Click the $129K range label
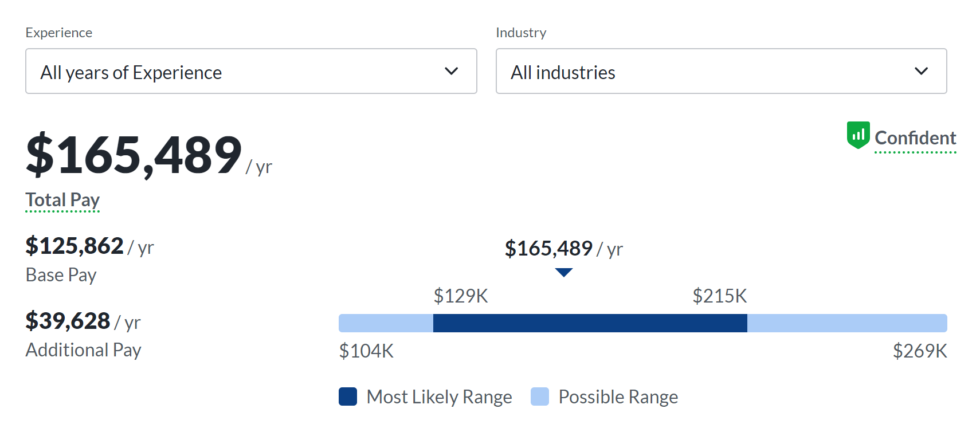Image resolution: width=980 pixels, height=428 pixels. tap(461, 296)
